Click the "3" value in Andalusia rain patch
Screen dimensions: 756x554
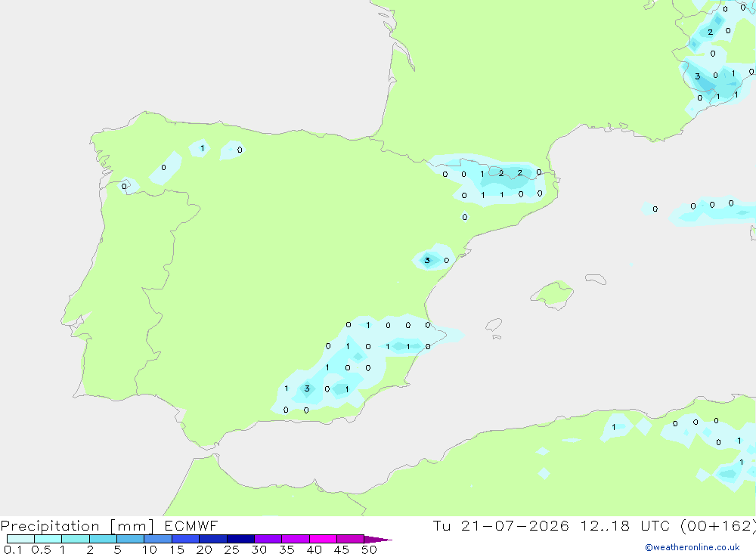(307, 388)
